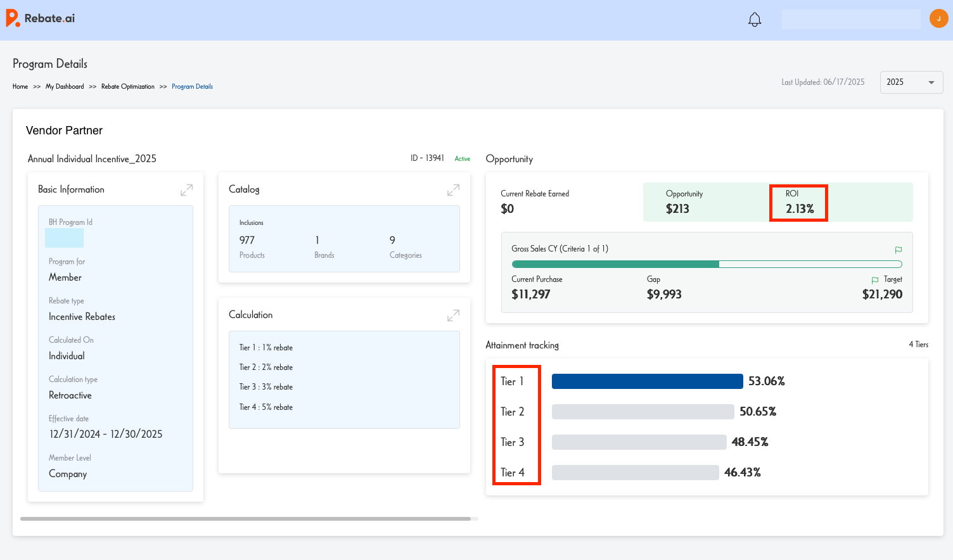Open notifications bell icon
The height and width of the screenshot is (560, 953).
tap(754, 20)
